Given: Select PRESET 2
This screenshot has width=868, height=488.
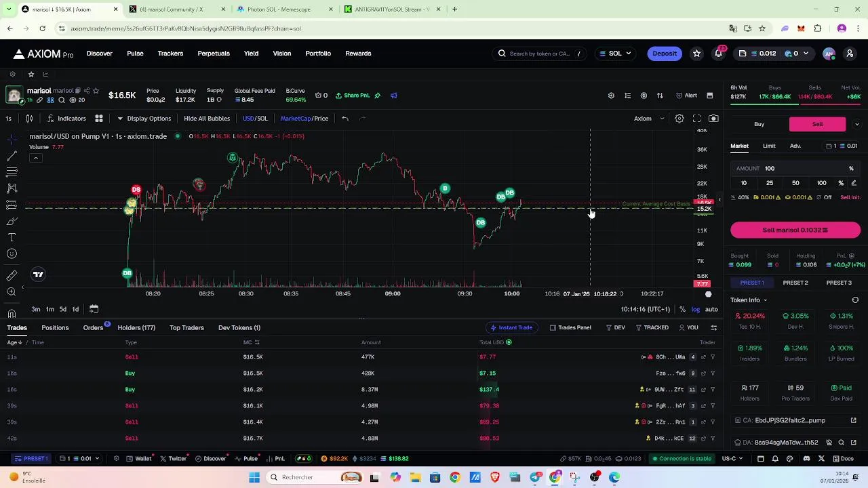Looking at the screenshot, I should click(795, 283).
